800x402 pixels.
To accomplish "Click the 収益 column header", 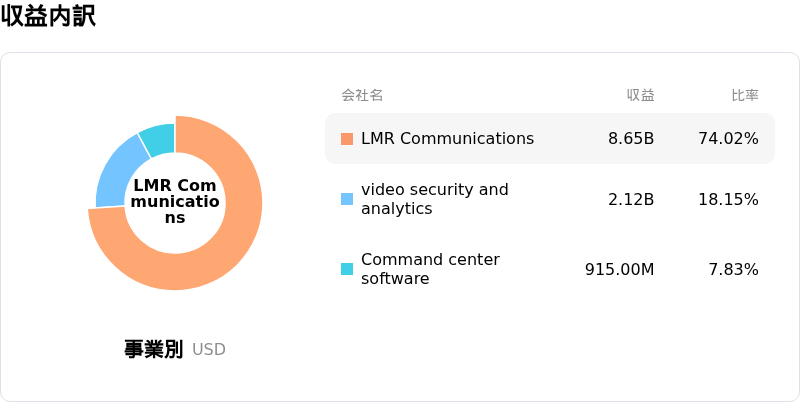I will 640,95.
